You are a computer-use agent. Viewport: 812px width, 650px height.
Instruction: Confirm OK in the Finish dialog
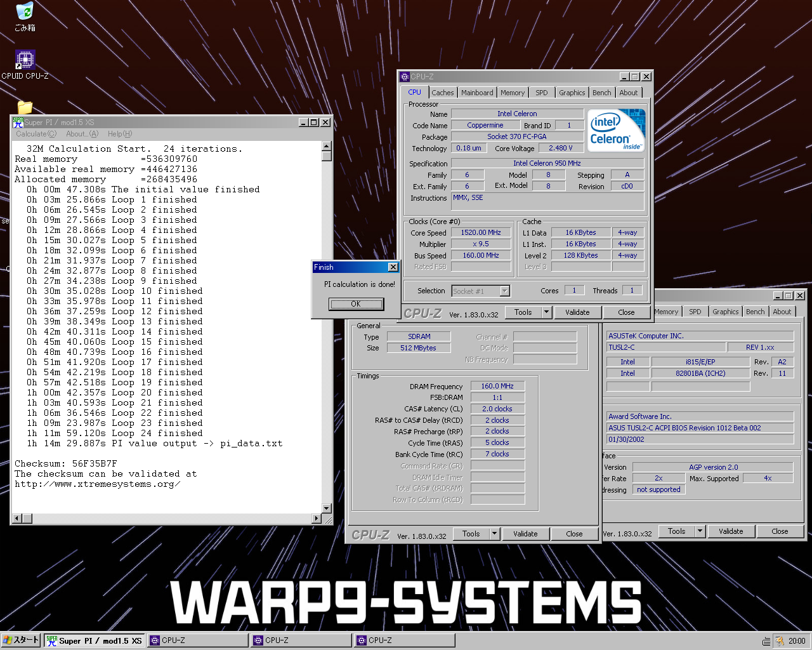(x=356, y=304)
